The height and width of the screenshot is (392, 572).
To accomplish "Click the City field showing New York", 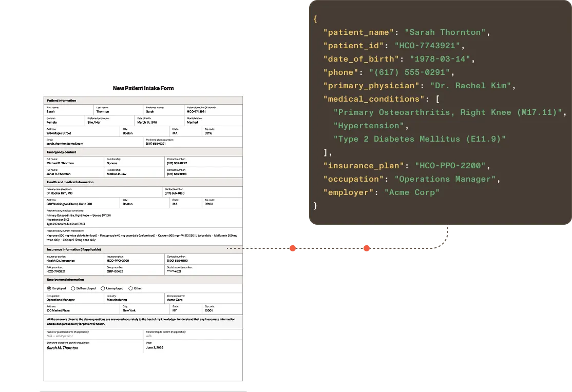I will [x=145, y=309].
